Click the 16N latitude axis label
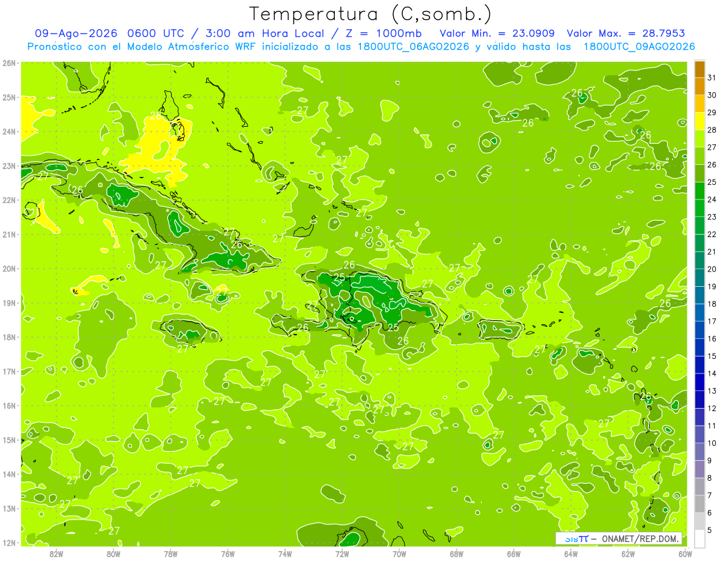 click(x=9, y=406)
